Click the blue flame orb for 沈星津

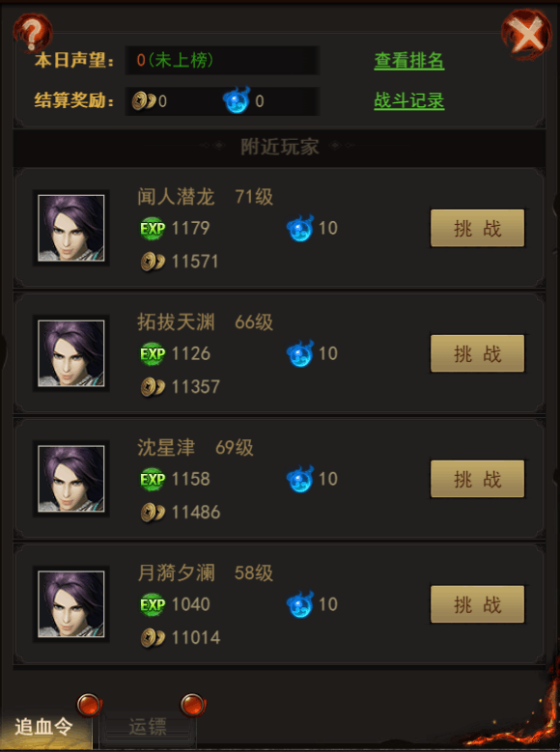click(x=300, y=479)
